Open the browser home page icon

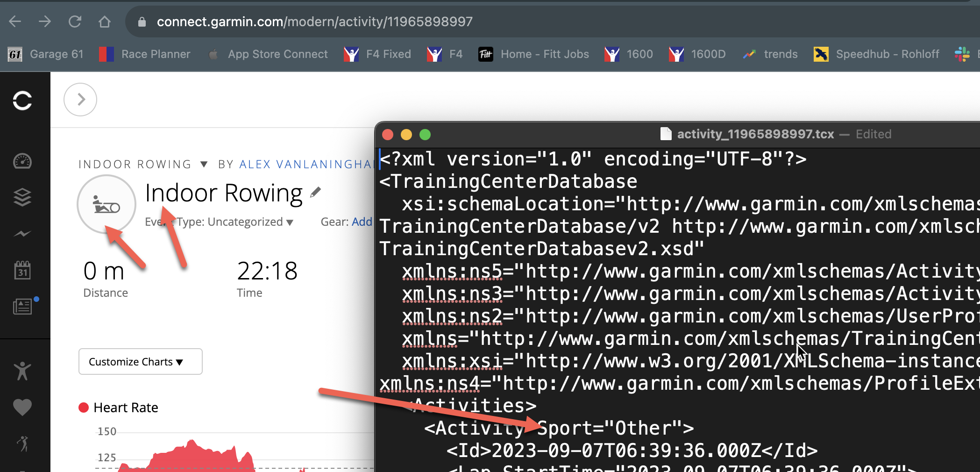[105, 21]
